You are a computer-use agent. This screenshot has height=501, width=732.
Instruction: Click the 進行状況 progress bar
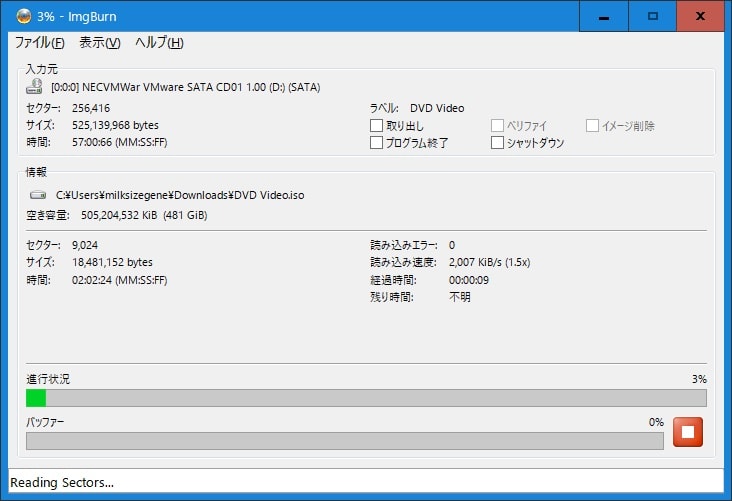click(x=366, y=398)
